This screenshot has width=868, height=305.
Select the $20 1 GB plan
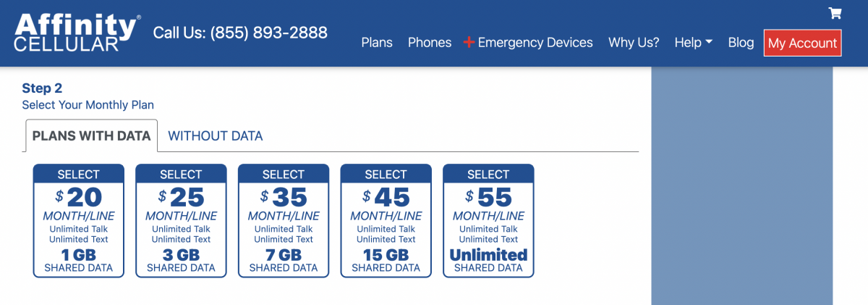(x=79, y=220)
